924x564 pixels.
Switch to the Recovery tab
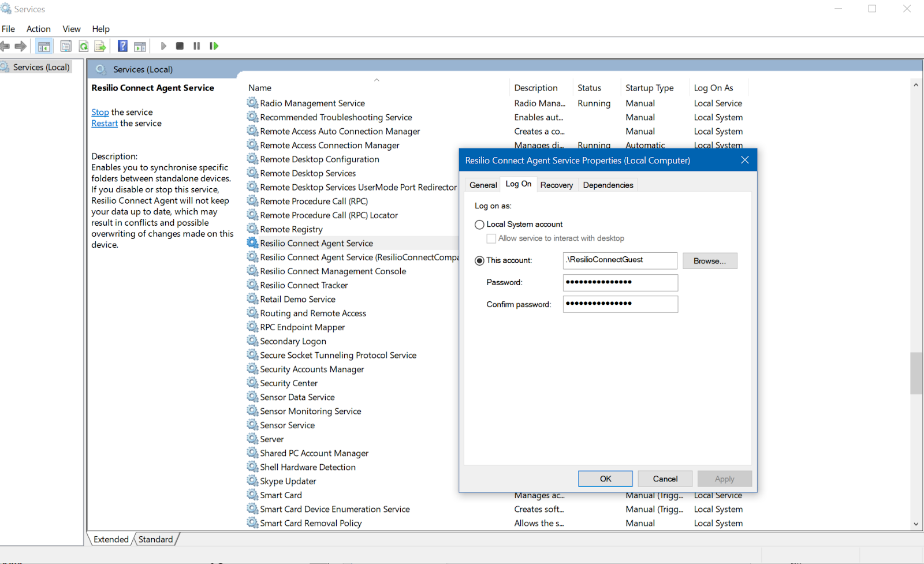coord(556,185)
